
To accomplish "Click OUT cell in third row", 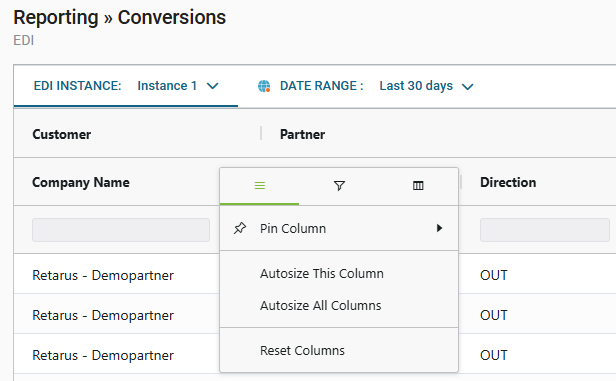I will tap(494, 355).
